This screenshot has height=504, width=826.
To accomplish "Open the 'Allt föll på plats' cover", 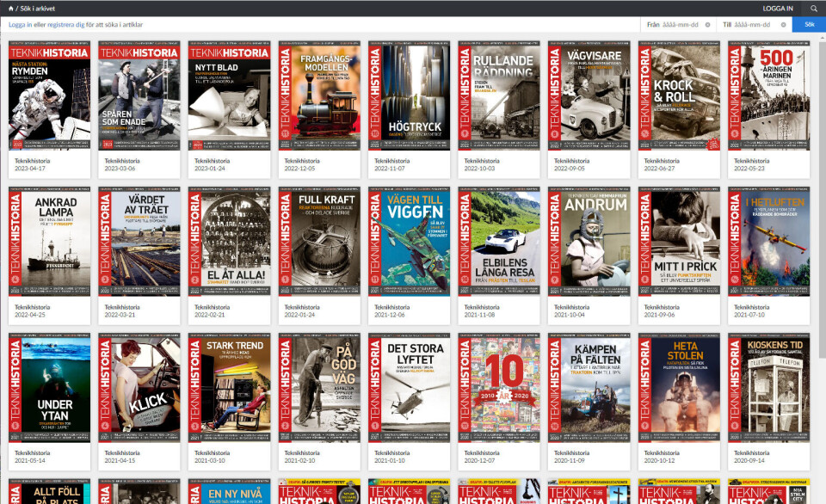I will [50, 491].
